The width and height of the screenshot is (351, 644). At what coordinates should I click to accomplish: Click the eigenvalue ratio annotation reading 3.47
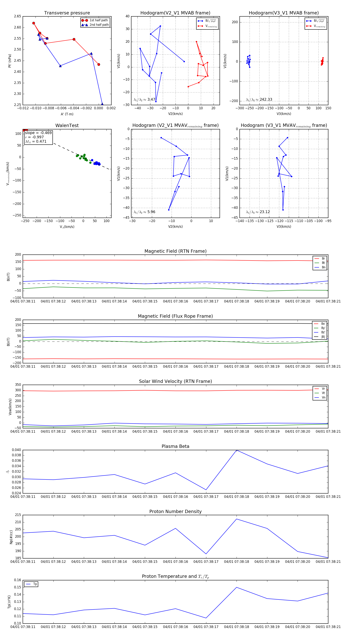[x=144, y=100]
